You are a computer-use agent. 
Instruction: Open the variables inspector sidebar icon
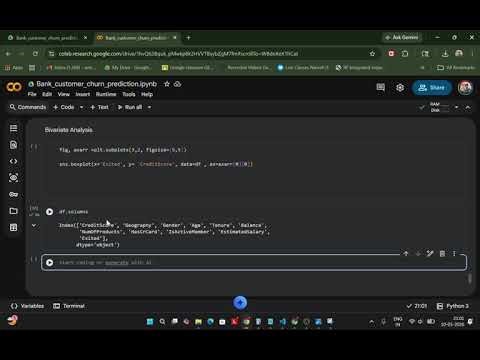pyautogui.click(x=14, y=178)
